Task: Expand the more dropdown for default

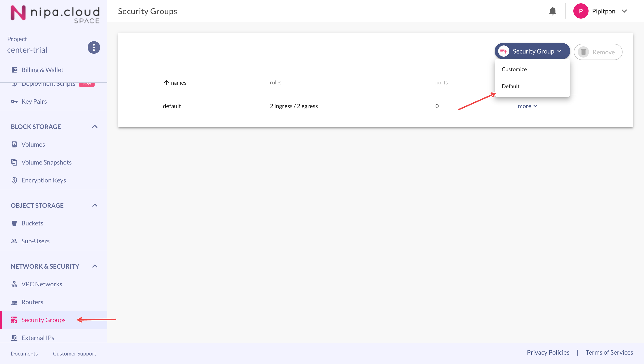Action: (527, 106)
